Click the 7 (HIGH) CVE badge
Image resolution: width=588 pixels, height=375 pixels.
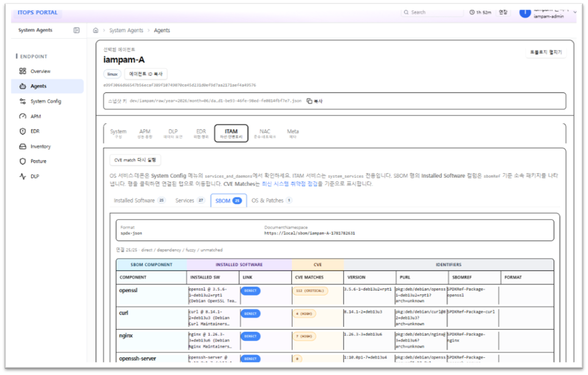[x=304, y=336]
